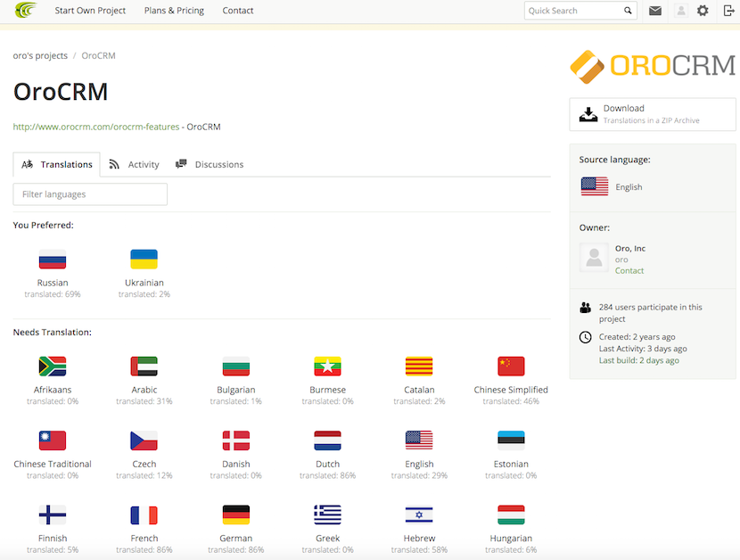The image size is (740, 560).
Task: Select the Afrikaans flag icon
Action: point(53,366)
